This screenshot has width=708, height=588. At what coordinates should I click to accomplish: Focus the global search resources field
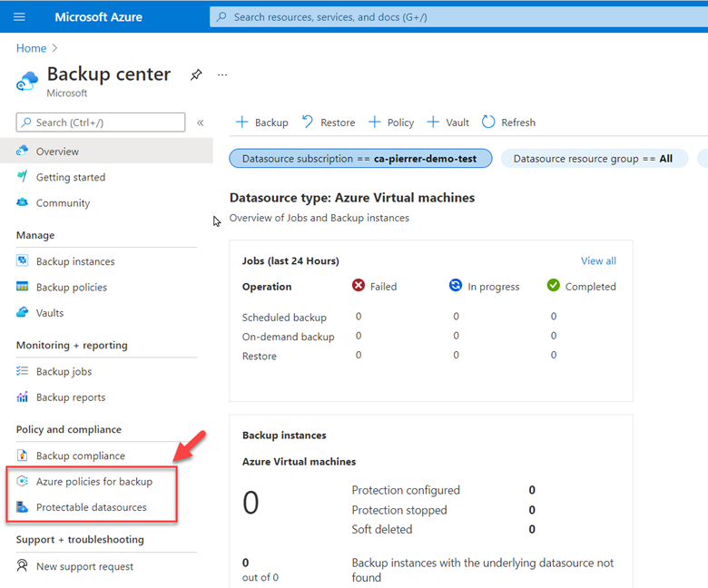click(458, 17)
